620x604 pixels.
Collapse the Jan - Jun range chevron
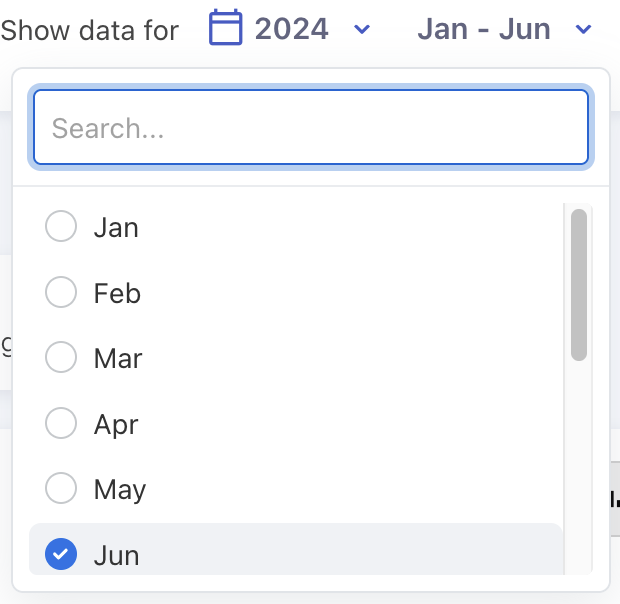pos(585,29)
